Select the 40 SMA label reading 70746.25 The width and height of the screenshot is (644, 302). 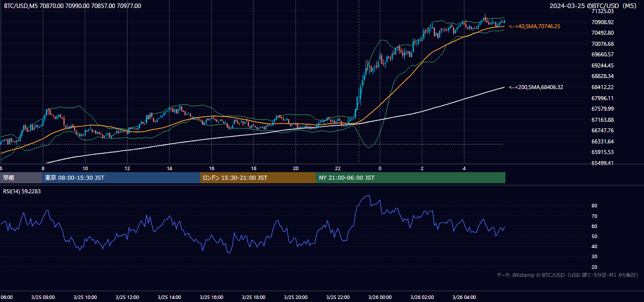click(x=535, y=26)
